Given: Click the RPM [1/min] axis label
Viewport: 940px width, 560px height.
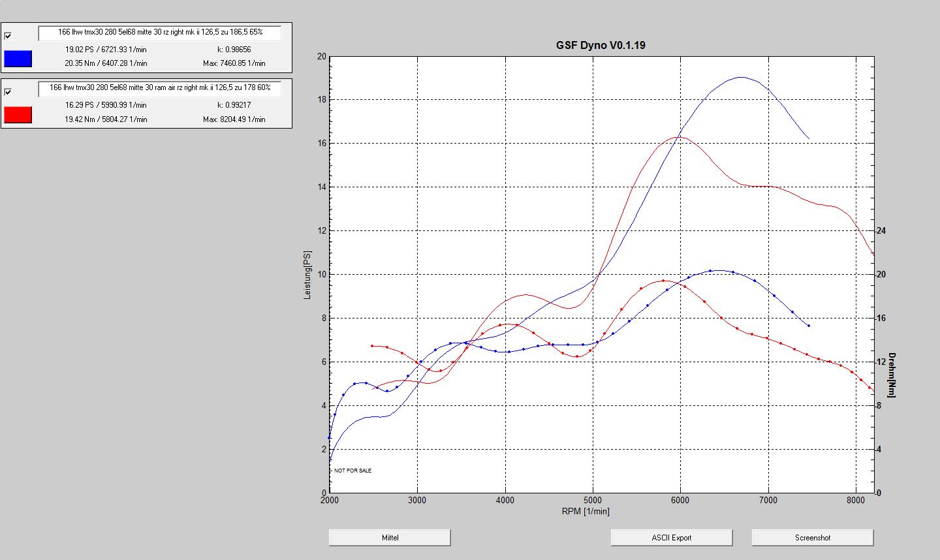Looking at the screenshot, I should point(586,511).
